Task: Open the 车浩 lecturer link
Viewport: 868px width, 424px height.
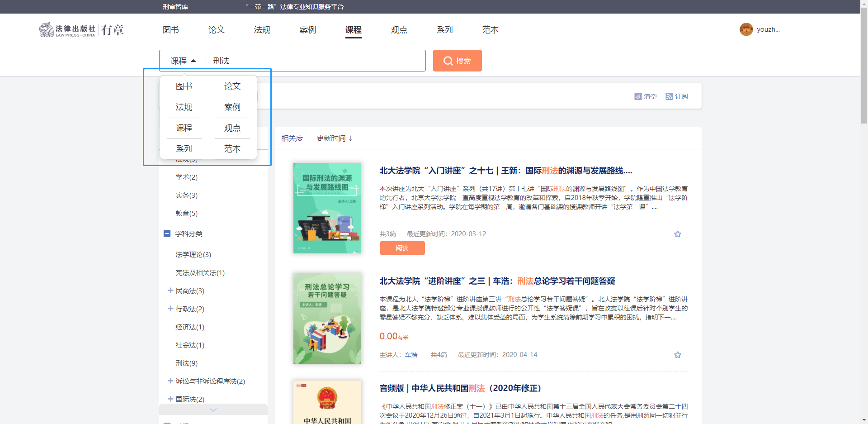Action: click(411, 355)
